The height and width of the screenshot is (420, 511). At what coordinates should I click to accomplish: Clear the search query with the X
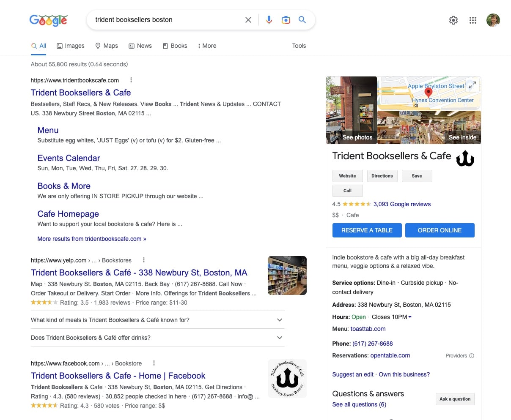pyautogui.click(x=248, y=19)
